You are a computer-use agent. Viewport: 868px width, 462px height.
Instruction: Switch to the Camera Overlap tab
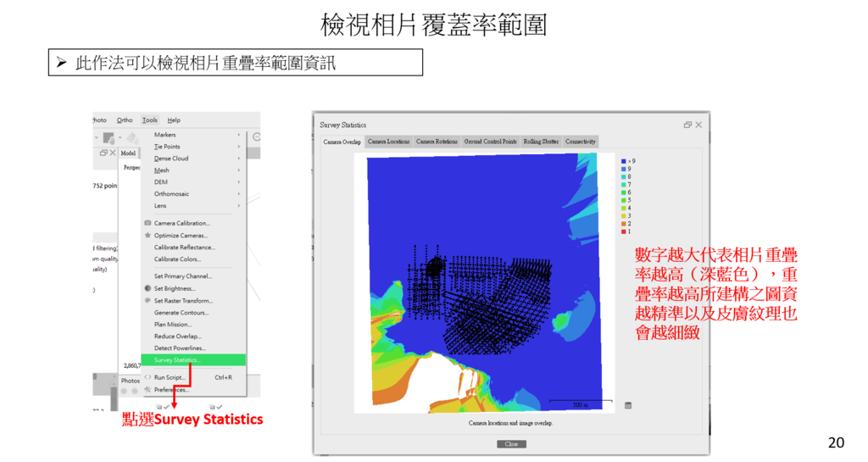342,142
